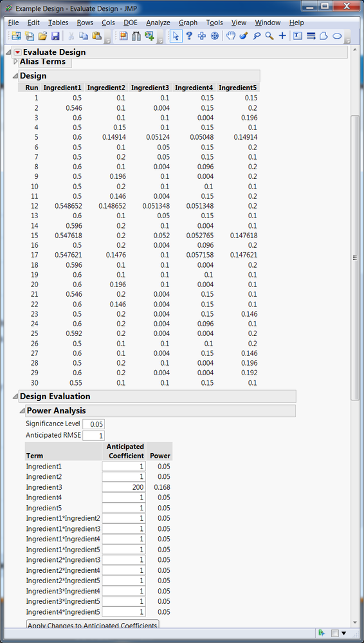Screen dimensions: 364x643
Task: Click Apply Changes to Anticipated Coefficients
Action: pos(92,625)
